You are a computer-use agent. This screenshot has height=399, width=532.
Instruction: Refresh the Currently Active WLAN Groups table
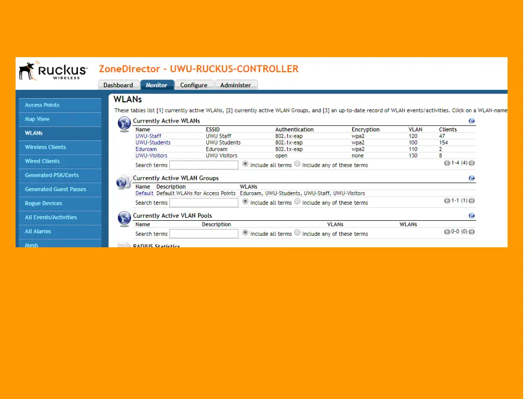tap(471, 178)
